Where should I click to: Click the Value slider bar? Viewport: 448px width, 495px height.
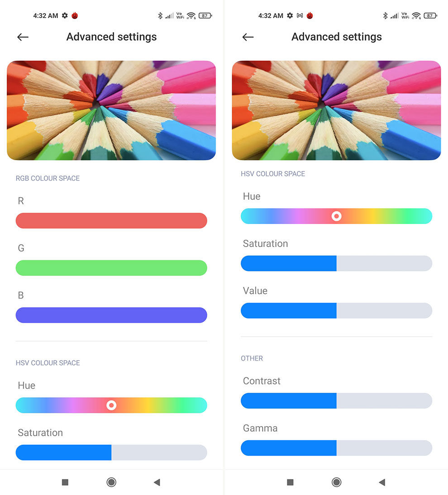pos(337,311)
